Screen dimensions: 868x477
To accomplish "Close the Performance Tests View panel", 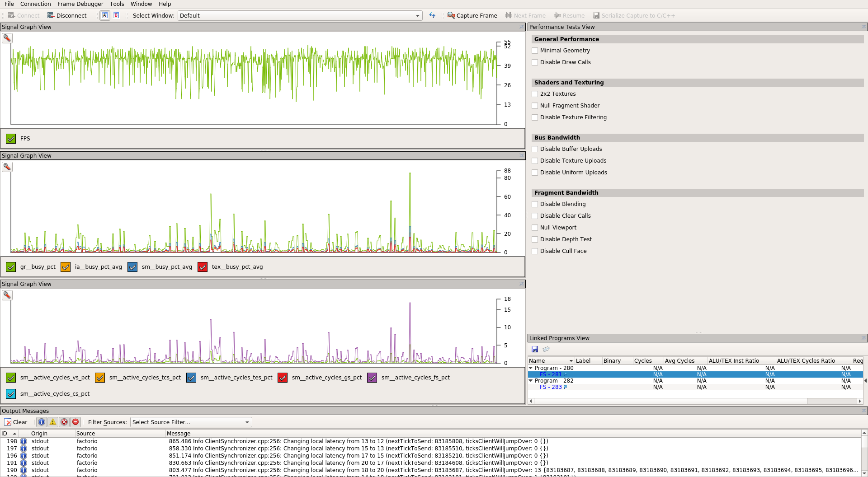I will tap(863, 27).
